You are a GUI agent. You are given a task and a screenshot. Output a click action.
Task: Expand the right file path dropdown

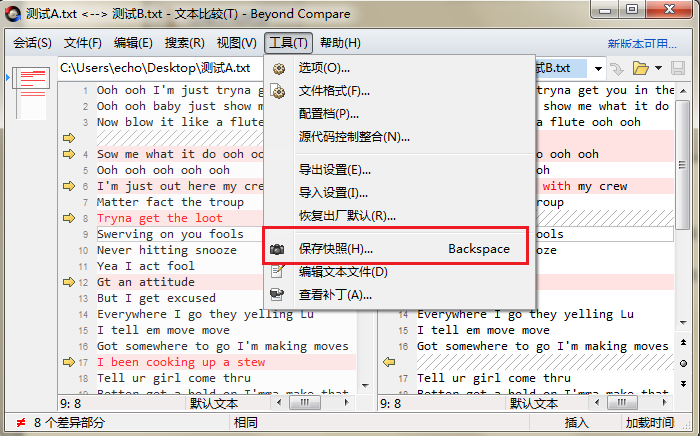[x=597, y=68]
